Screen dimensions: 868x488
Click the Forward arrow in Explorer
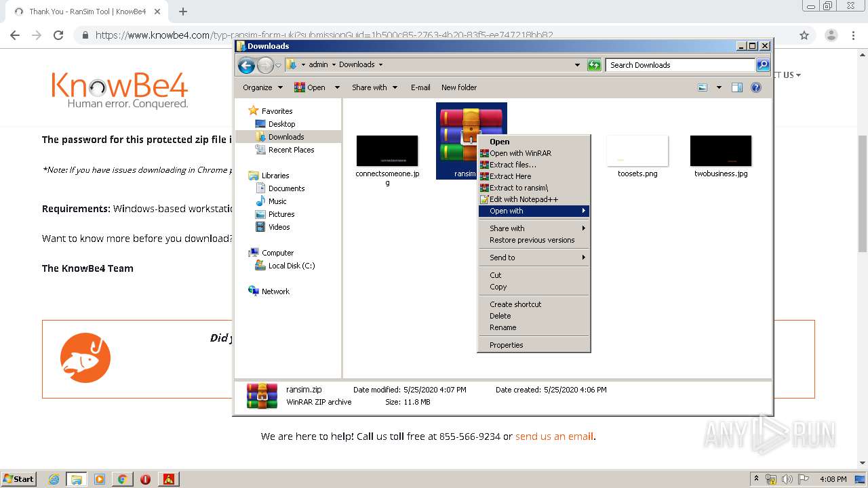[x=265, y=65]
